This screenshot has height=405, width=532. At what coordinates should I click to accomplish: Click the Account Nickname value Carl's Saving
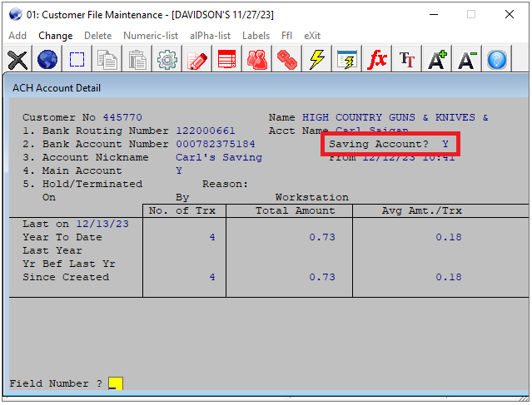pos(219,157)
